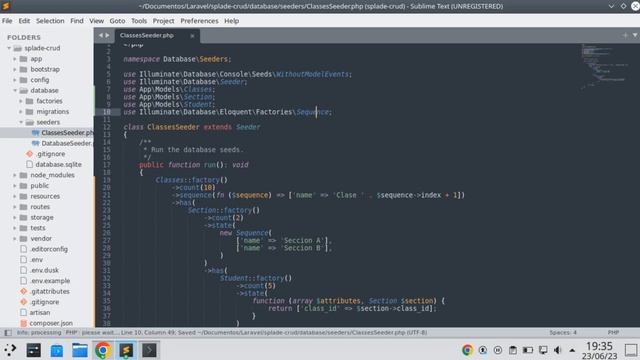Expand the public folder
This screenshot has height=360, width=640.
point(15,186)
